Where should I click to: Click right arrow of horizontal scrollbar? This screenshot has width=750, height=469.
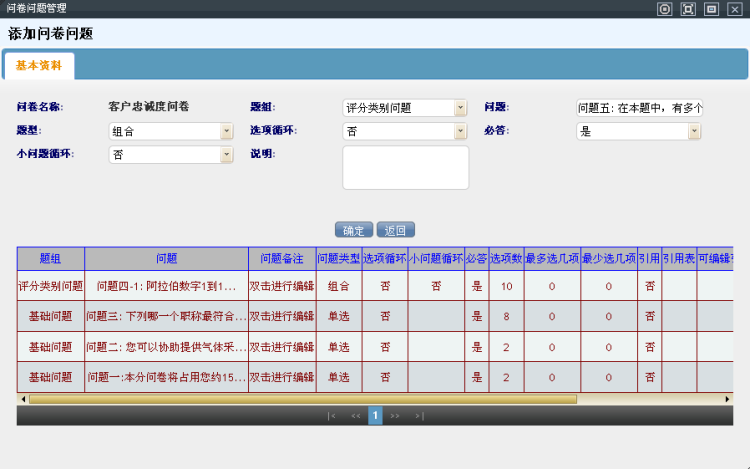pyautogui.click(x=728, y=399)
